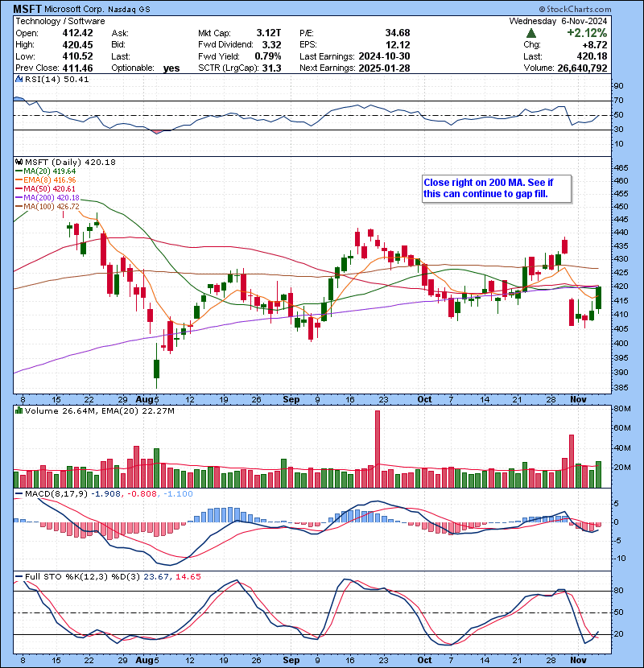The height and width of the screenshot is (668, 644).
Task: Click the MSFT (Daily) 420.18 chart label
Action: (70, 162)
